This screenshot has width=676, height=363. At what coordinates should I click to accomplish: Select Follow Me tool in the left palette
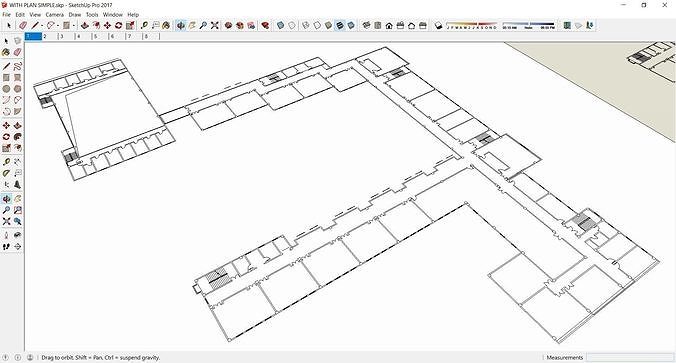pos(17,137)
